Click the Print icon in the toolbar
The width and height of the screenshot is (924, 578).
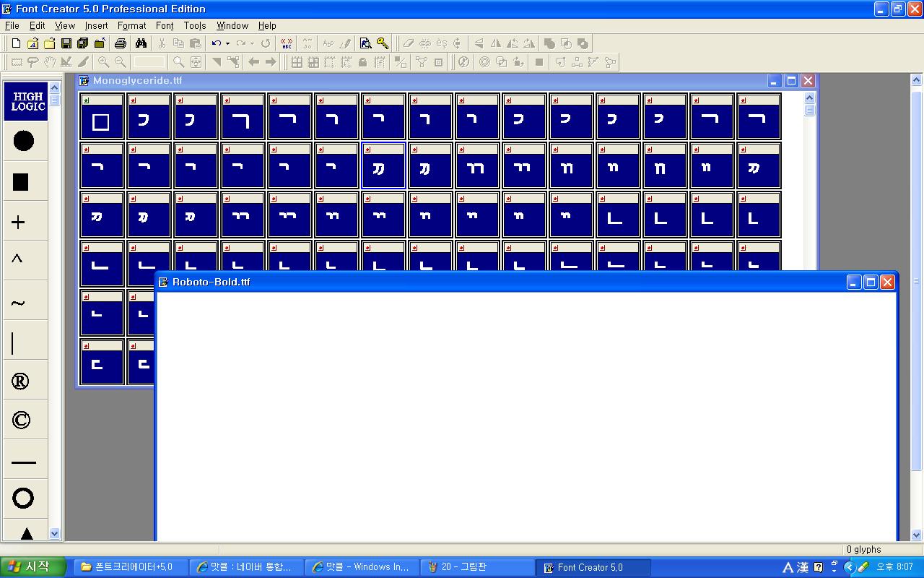(x=121, y=43)
